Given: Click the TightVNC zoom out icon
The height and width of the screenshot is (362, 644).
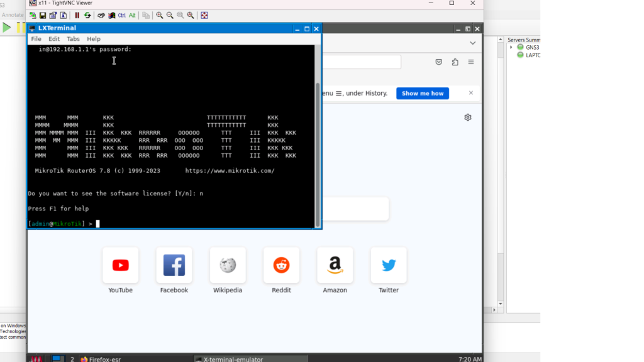Looking at the screenshot, I should click(x=170, y=15).
